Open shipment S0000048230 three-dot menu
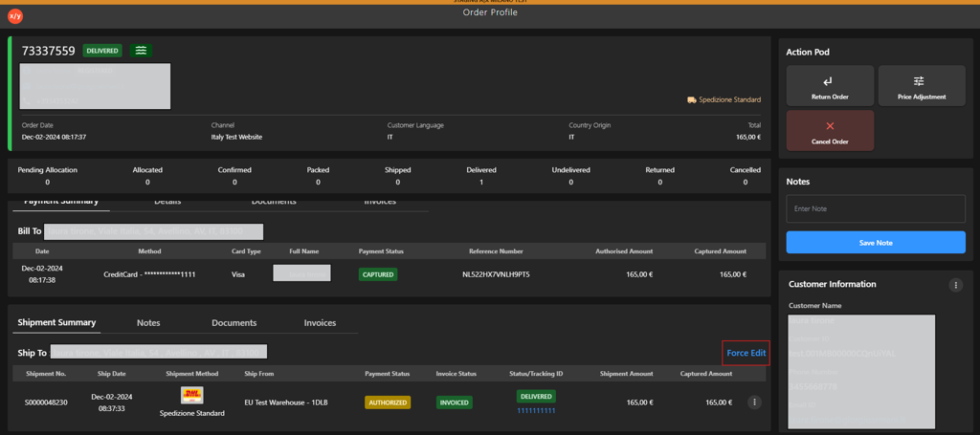980x435 pixels. 754,402
